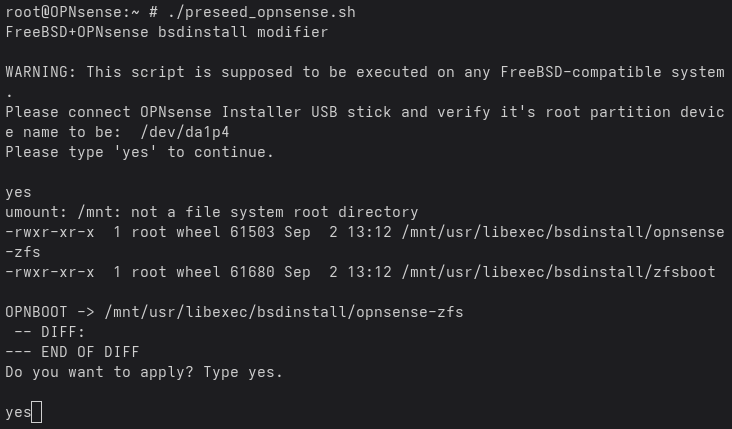Screen dimensions: 732x429
Task: Click the first 'yes' response line
Action: click(18, 192)
